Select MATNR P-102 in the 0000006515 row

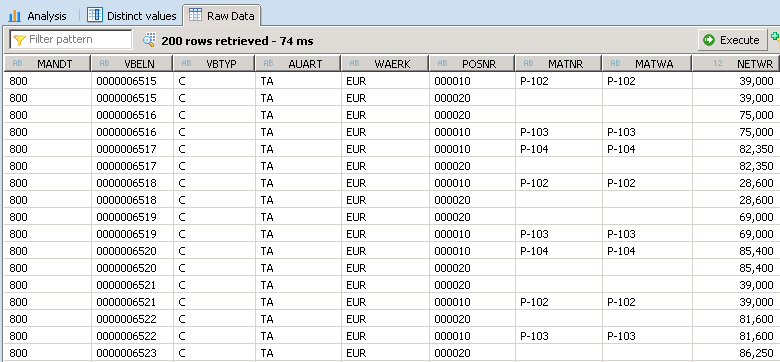(x=559, y=81)
